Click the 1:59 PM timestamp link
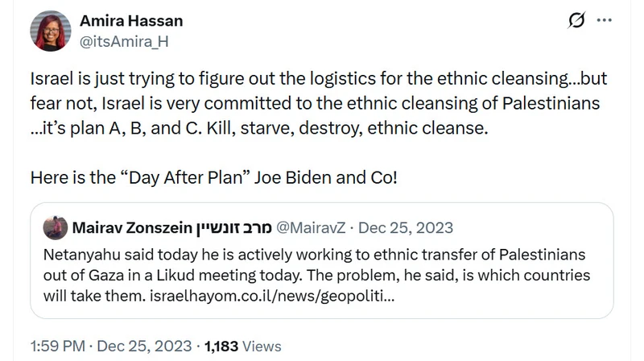 (x=57, y=346)
